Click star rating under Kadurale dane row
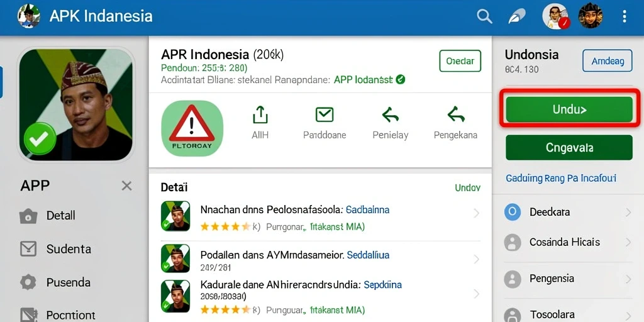Viewport: 644px width, 322px height. 225,310
